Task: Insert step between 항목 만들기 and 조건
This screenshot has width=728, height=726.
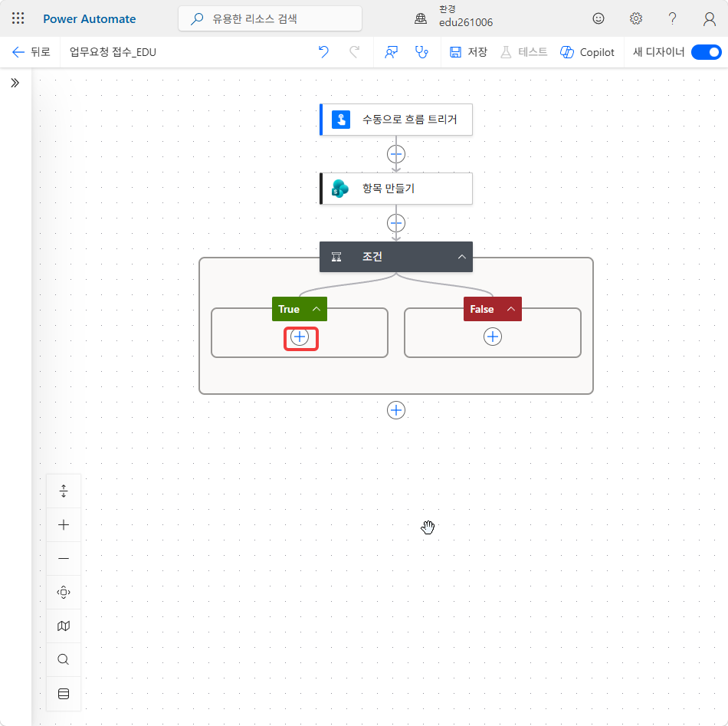Action: tap(396, 223)
